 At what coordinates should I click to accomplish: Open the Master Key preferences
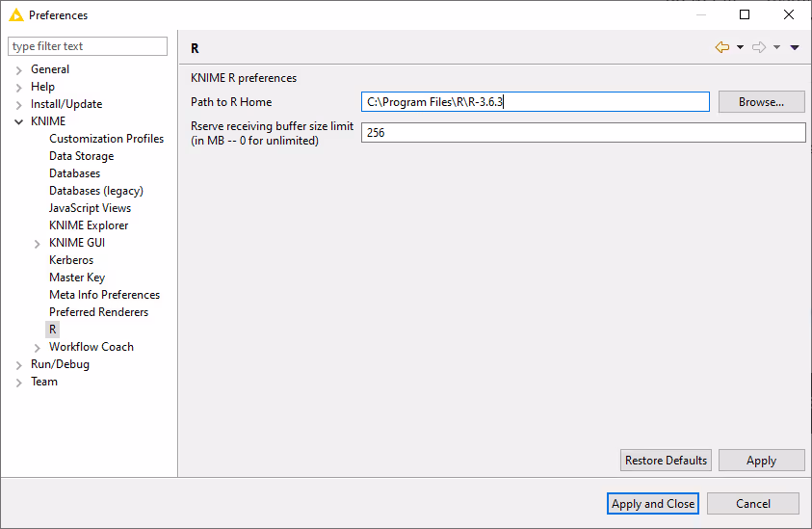click(77, 278)
